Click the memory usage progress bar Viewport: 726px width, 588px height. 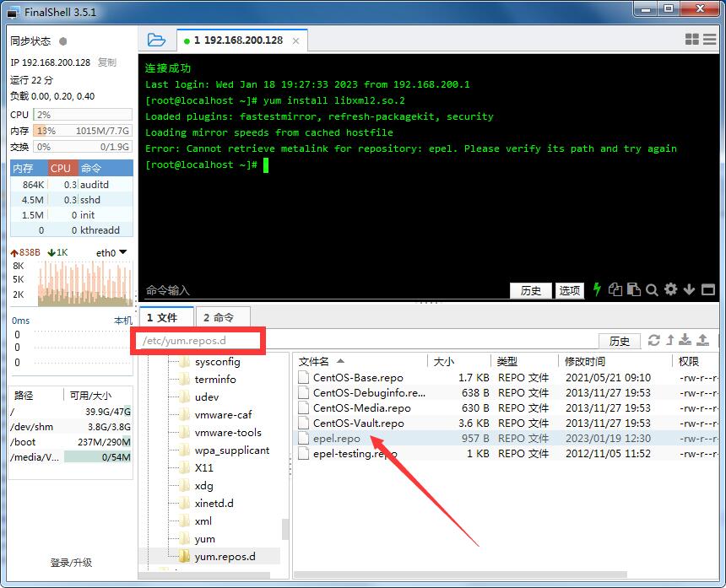click(83, 131)
